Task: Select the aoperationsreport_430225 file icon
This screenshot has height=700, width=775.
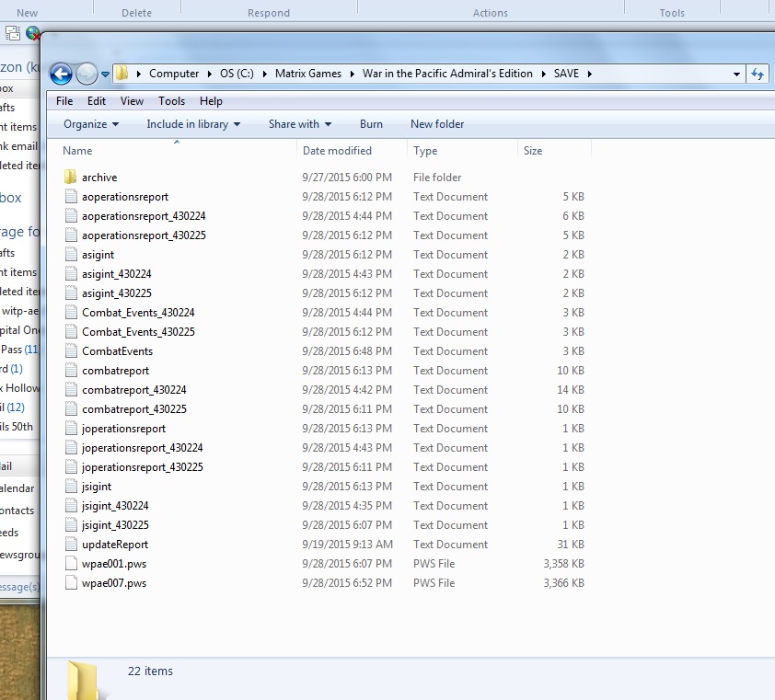Action: coord(71,235)
